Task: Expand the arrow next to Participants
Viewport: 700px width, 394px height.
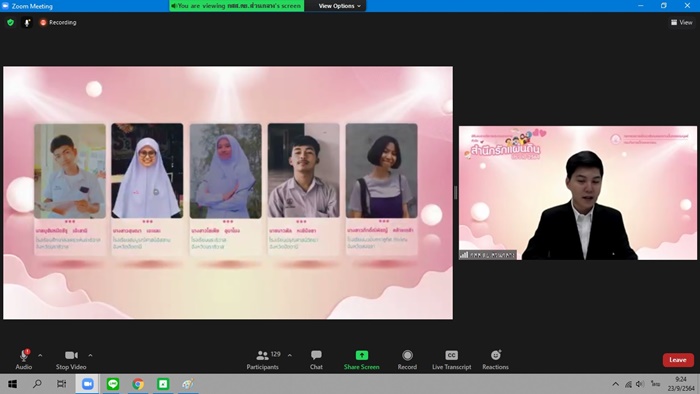Action: point(290,356)
